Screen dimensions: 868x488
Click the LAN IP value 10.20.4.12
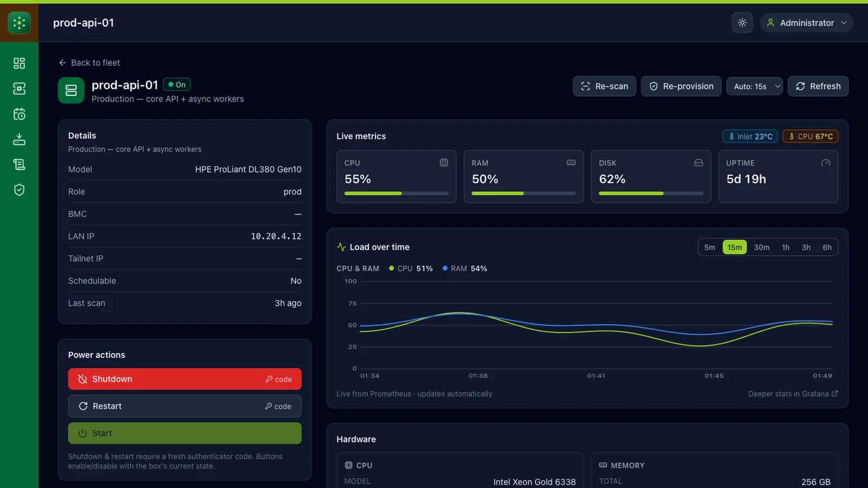pos(276,236)
